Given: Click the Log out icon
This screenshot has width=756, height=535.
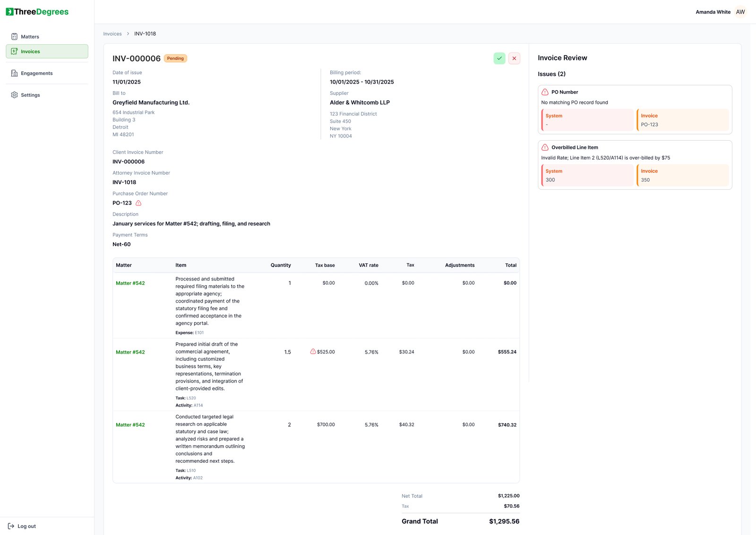Looking at the screenshot, I should [x=11, y=526].
